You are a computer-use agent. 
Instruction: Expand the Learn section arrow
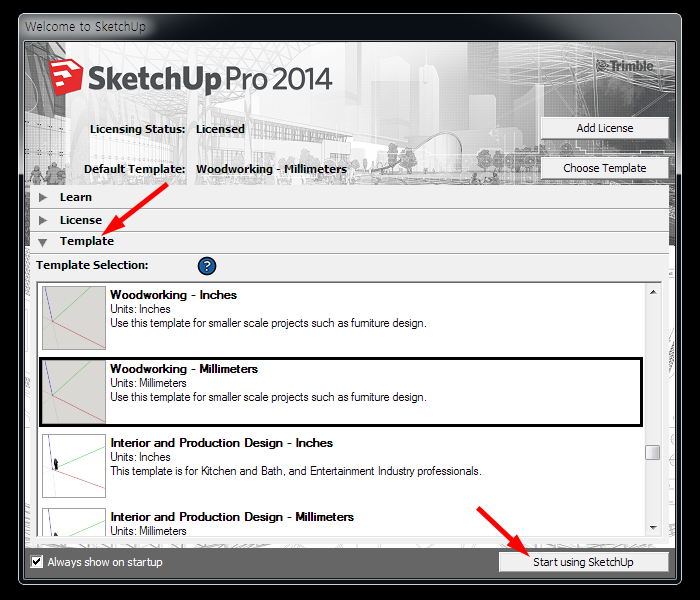[x=43, y=197]
